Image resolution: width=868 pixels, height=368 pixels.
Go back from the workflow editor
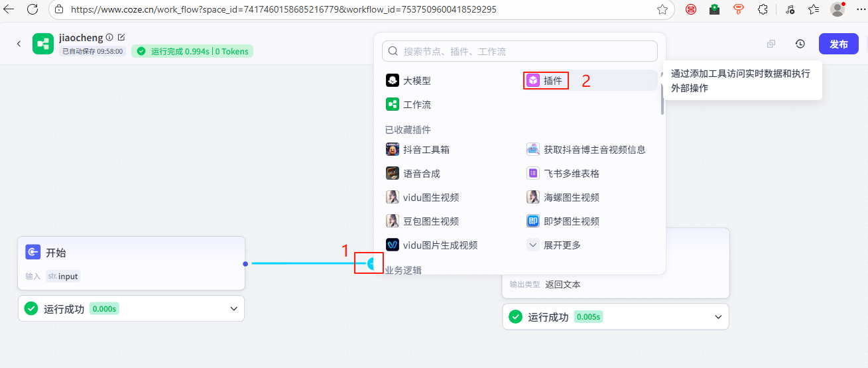pyautogui.click(x=19, y=44)
